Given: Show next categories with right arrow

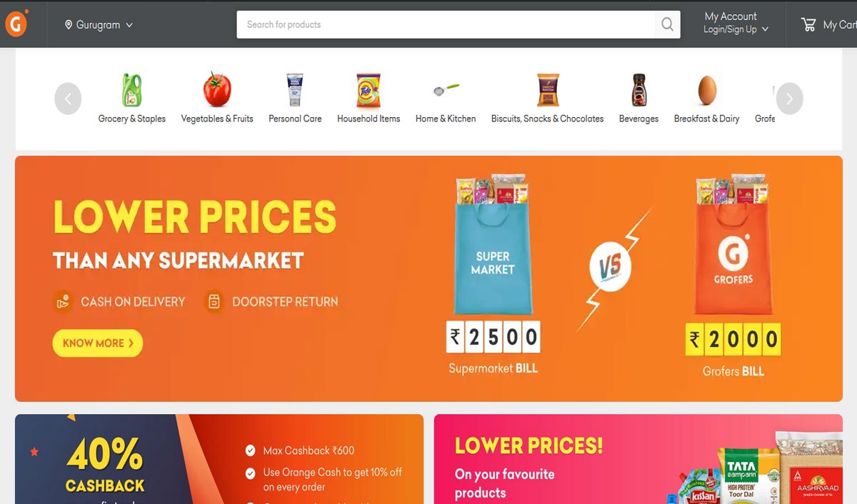Looking at the screenshot, I should click(789, 99).
